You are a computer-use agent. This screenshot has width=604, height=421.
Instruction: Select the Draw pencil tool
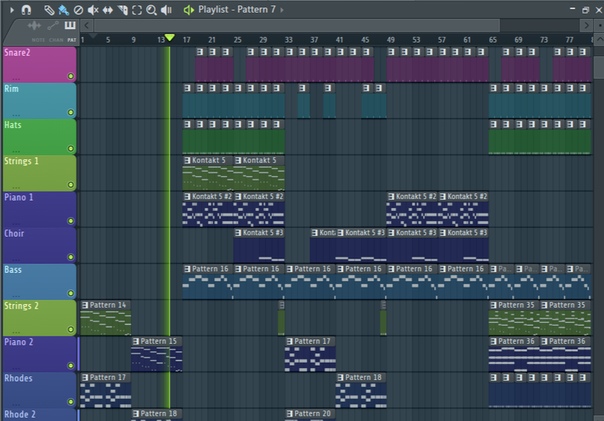point(49,10)
